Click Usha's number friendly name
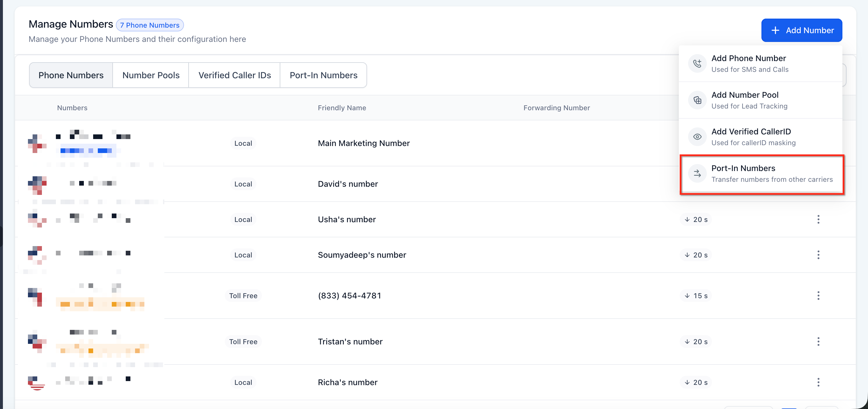Viewport: 868px width, 409px height. [347, 219]
